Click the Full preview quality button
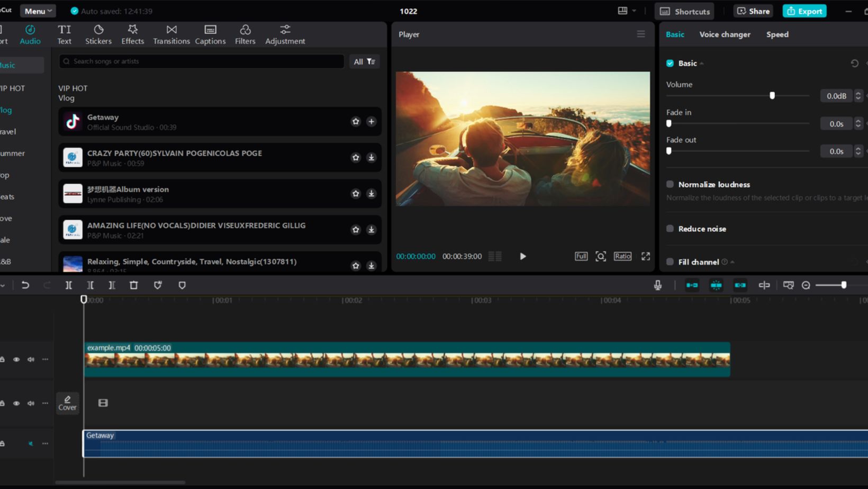This screenshot has height=489, width=868. 581,256
